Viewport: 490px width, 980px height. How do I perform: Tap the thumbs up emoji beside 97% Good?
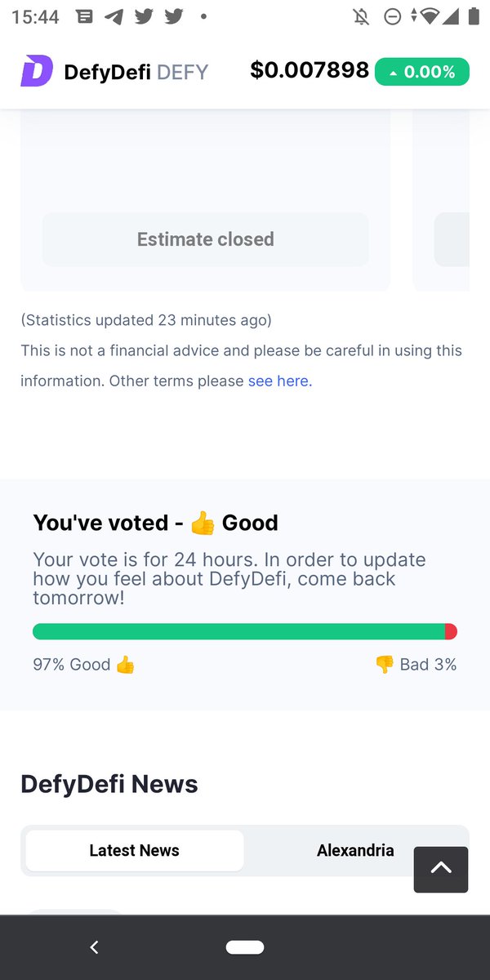tap(125, 665)
